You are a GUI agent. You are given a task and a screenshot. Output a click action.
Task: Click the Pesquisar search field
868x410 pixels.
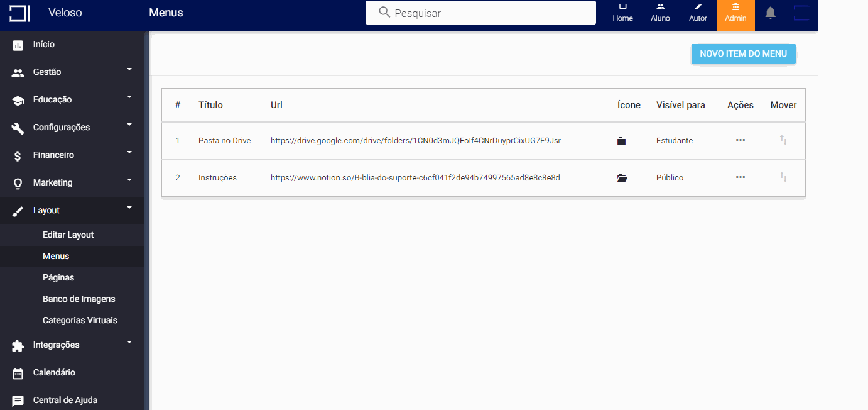(480, 13)
